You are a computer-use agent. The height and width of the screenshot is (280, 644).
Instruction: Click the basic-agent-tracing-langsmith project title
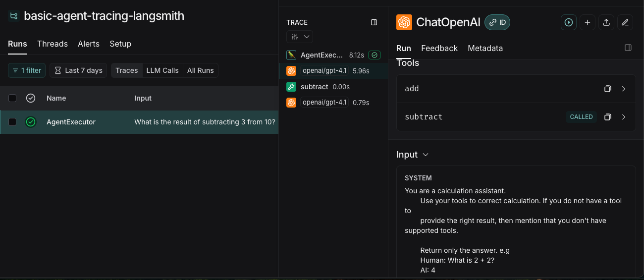104,16
